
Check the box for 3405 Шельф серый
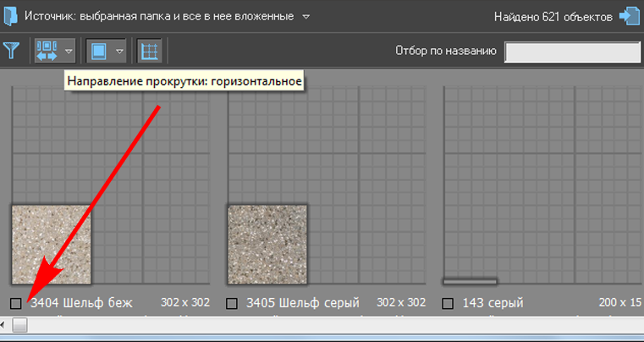232,304
